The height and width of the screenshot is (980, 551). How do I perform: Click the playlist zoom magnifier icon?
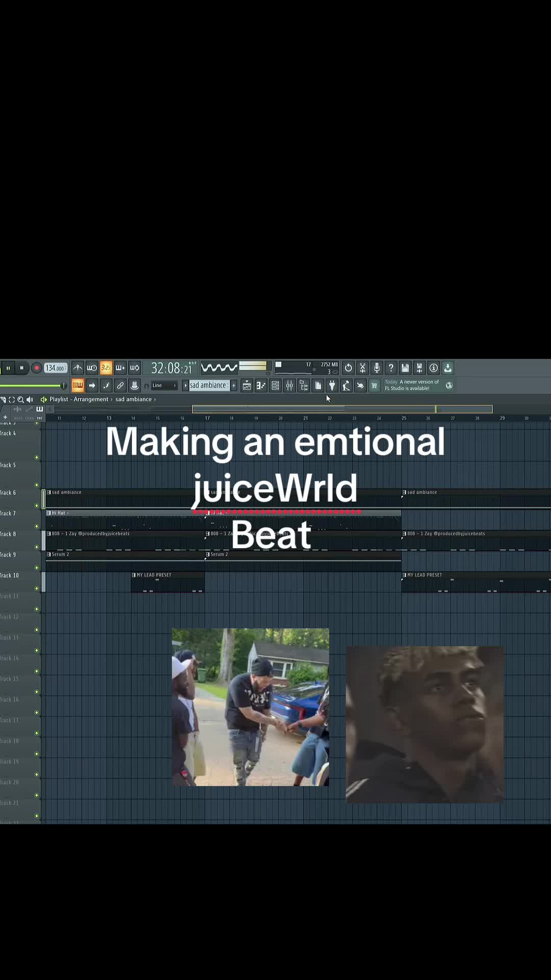tap(20, 399)
